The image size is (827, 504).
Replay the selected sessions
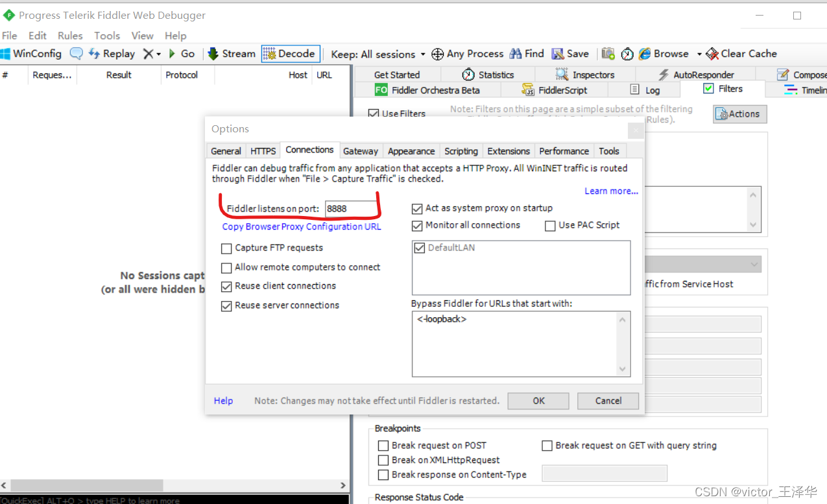112,54
